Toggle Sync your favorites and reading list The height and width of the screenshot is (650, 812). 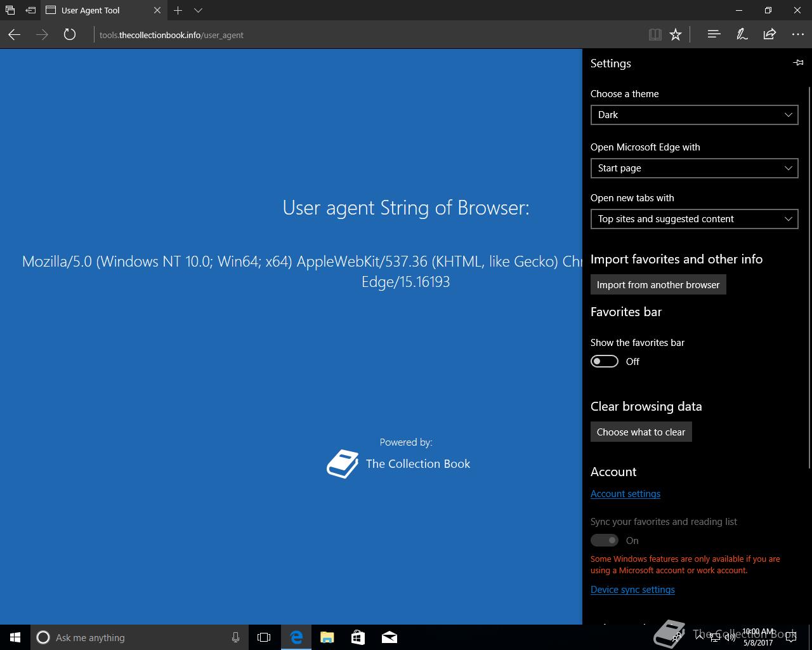pyautogui.click(x=604, y=540)
